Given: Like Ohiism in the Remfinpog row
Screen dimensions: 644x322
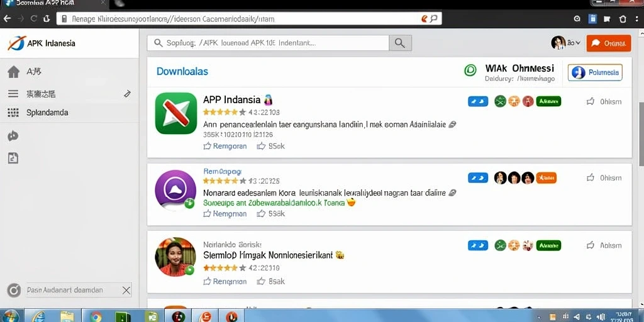Looking at the screenshot, I should (x=604, y=178).
